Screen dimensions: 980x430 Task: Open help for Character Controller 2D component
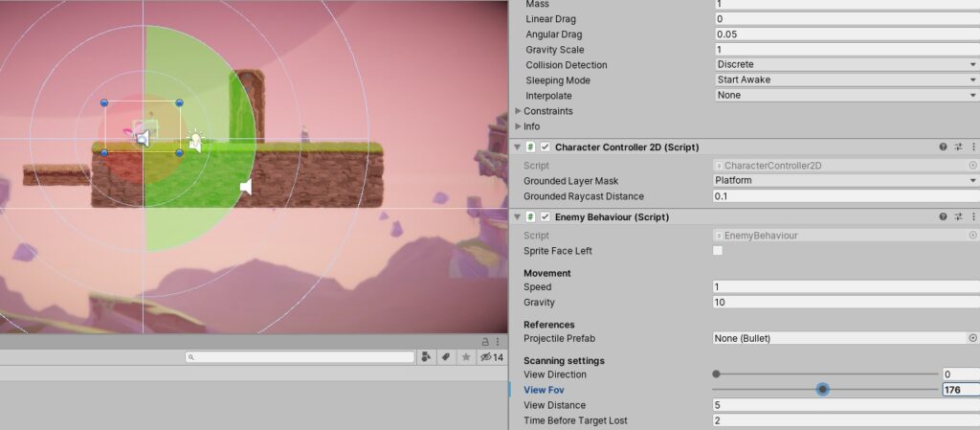(x=943, y=147)
